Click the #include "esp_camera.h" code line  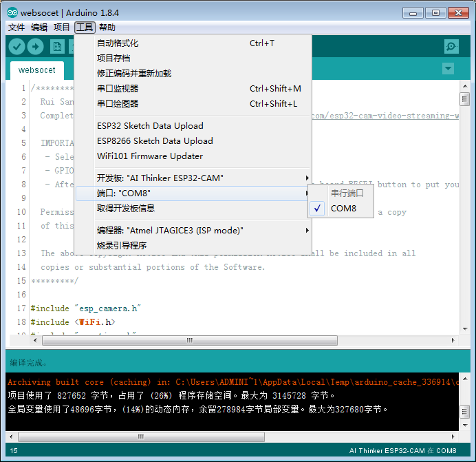click(x=85, y=308)
